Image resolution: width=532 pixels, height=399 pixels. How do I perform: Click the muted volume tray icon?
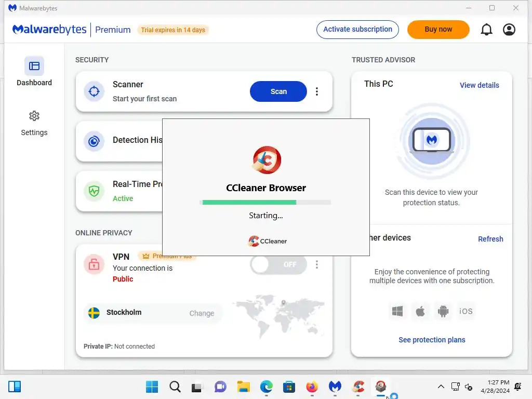(469, 387)
